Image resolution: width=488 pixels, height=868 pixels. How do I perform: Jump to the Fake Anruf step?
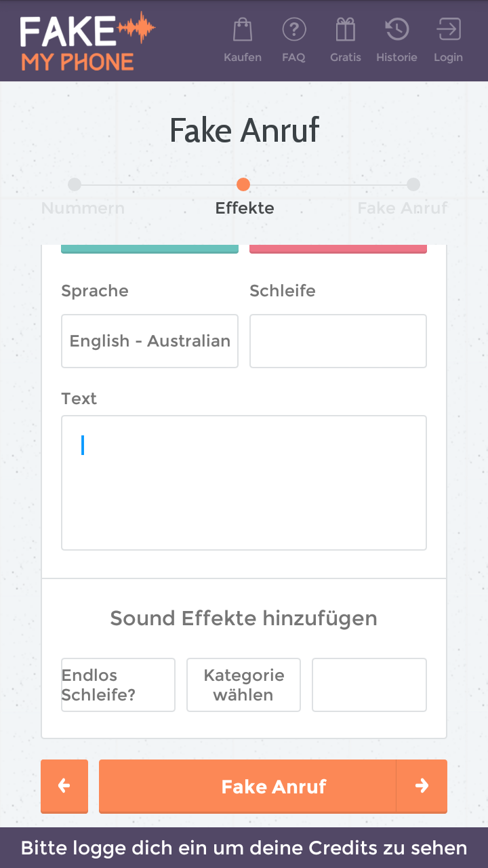tap(413, 185)
